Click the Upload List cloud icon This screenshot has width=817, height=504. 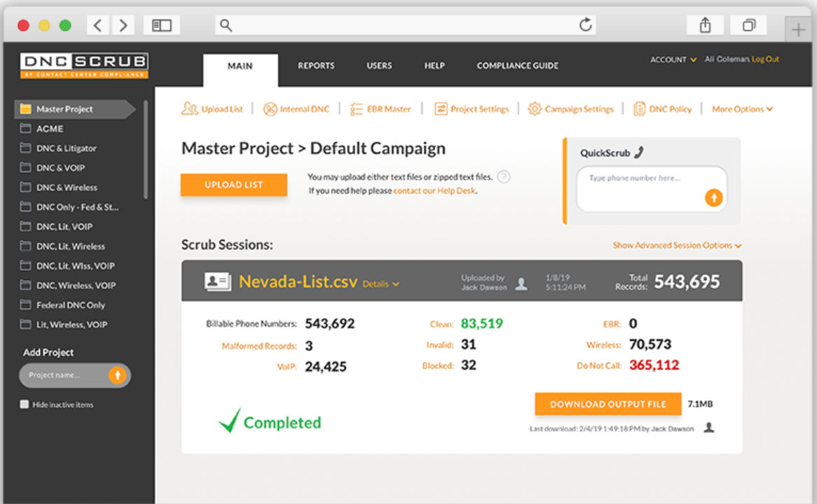pos(190,109)
